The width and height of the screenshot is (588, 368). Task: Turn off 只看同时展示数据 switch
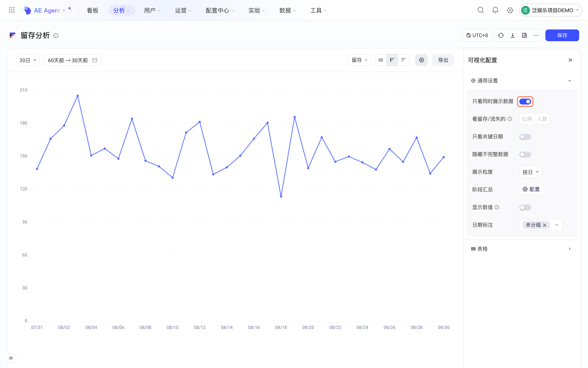coord(525,102)
